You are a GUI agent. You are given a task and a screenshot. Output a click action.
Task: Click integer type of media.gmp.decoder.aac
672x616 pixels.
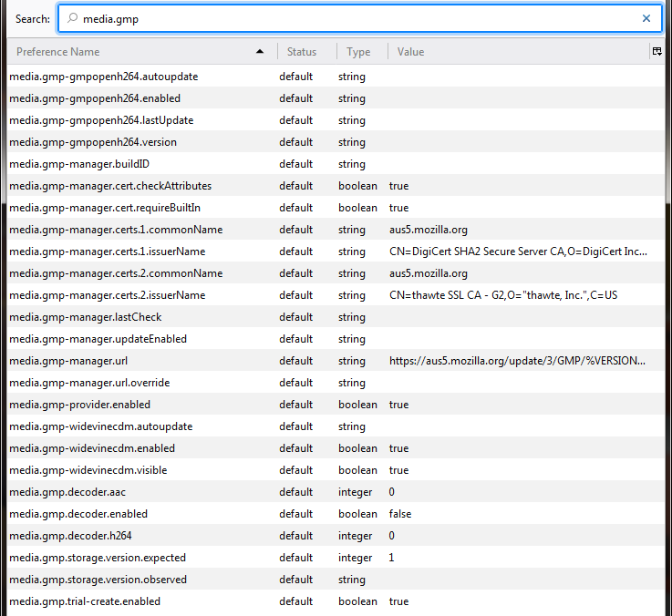(355, 492)
